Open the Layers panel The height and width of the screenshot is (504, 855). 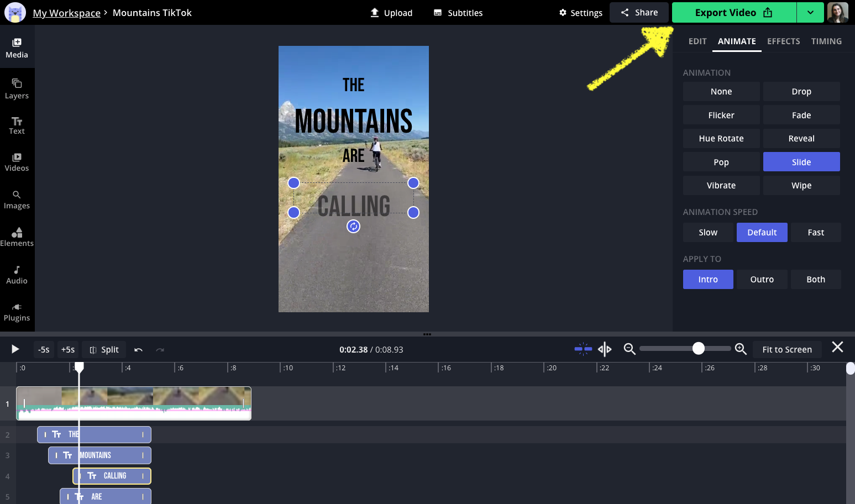point(17,88)
